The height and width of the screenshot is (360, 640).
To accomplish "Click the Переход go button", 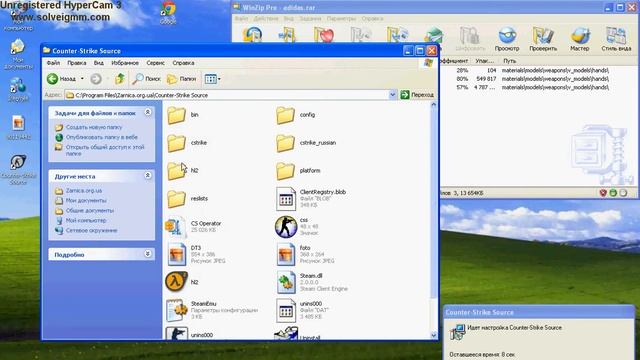I will pos(417,95).
